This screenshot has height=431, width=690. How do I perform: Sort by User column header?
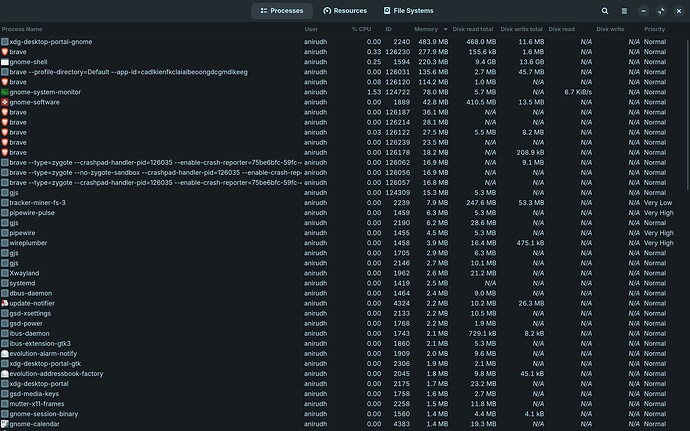(311, 29)
